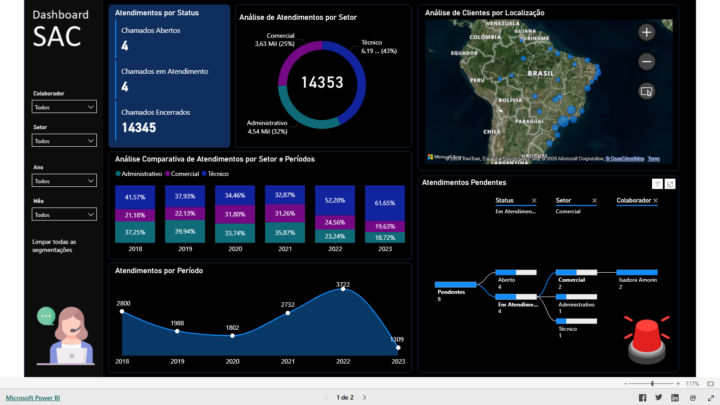
Task: Expand the Mês filter dropdown
Action: tap(64, 214)
